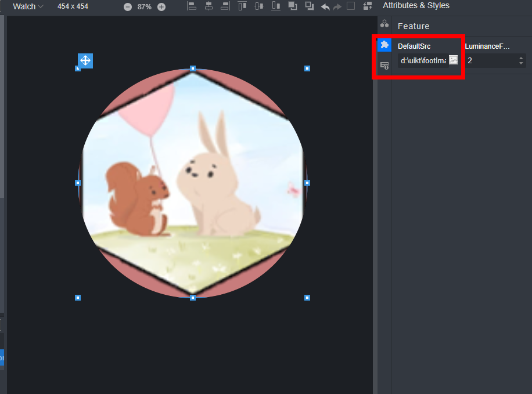Align selection to vertical middle
532x394 pixels.
(259, 6)
